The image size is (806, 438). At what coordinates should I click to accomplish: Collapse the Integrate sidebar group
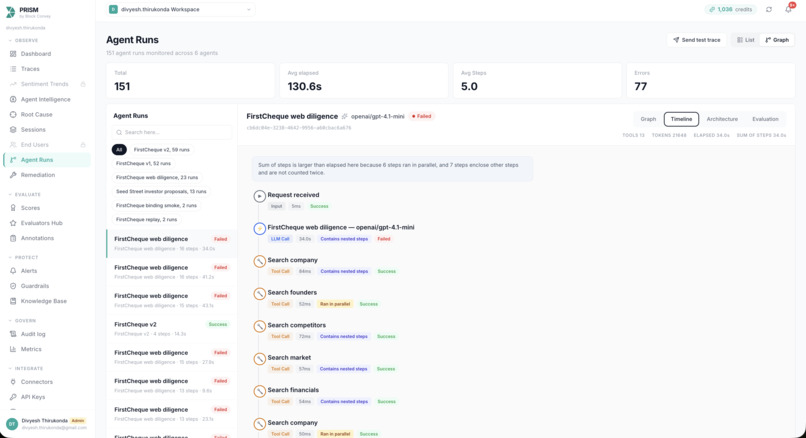coord(26,369)
